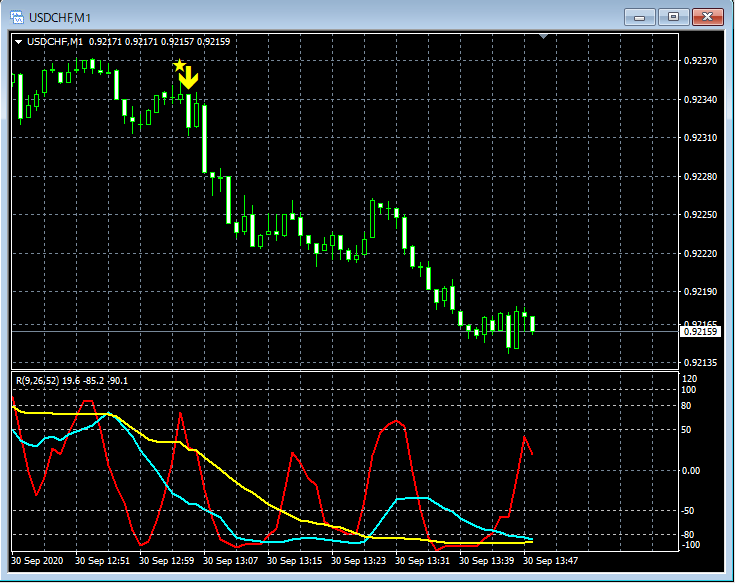This screenshot has width=735, height=583.
Task: Click the indicator label R(9,26,52)
Action: click(x=38, y=381)
